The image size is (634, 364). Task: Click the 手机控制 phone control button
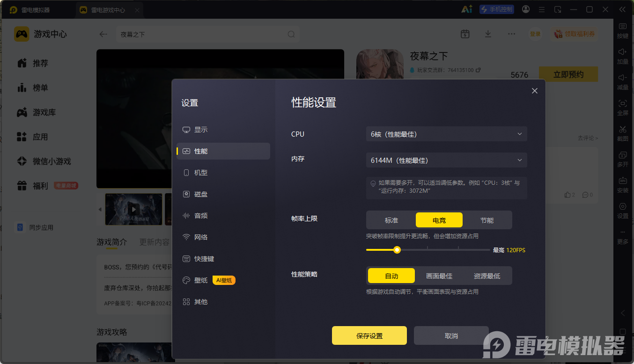(496, 9)
